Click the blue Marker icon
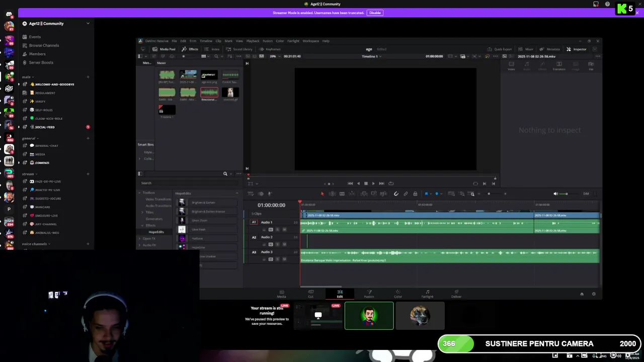The image size is (644, 362). [x=437, y=194]
